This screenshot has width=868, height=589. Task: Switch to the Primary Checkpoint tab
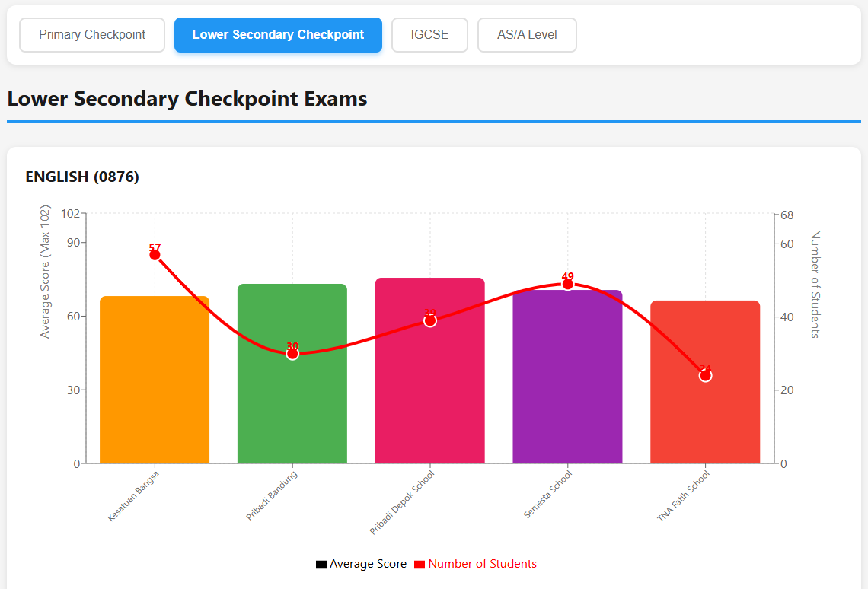click(91, 34)
